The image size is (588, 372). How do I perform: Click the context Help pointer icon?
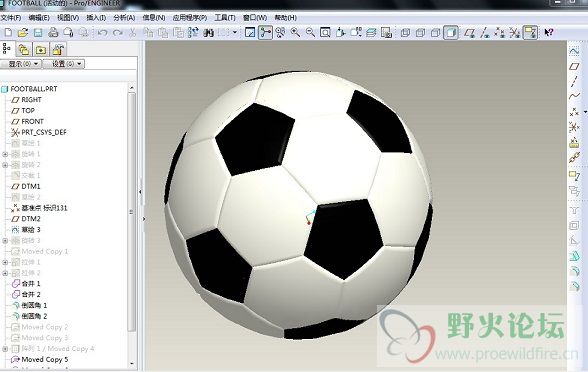(549, 33)
